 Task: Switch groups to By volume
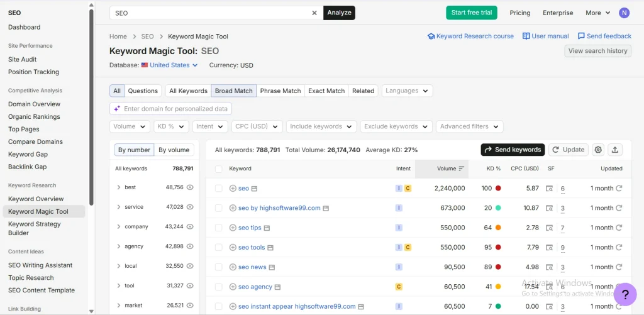(x=174, y=150)
